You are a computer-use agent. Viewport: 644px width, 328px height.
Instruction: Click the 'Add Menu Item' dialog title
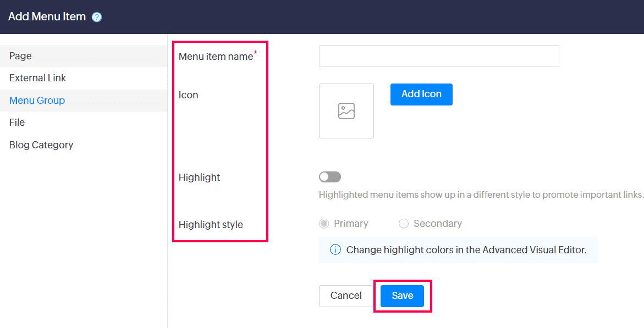[x=47, y=16]
